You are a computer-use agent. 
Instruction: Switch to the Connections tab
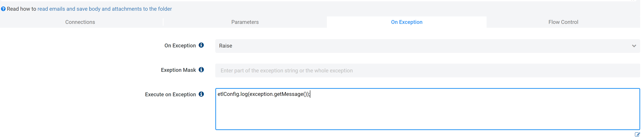click(x=80, y=22)
